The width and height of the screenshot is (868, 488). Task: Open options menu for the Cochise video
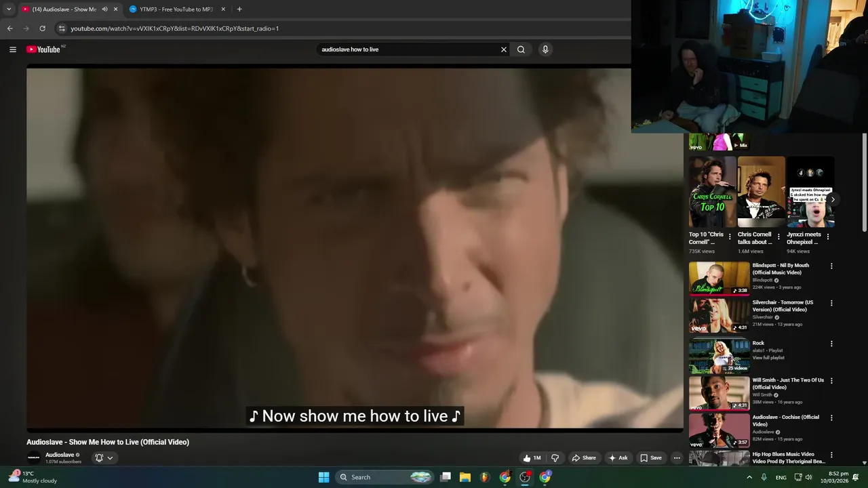[831, 418]
